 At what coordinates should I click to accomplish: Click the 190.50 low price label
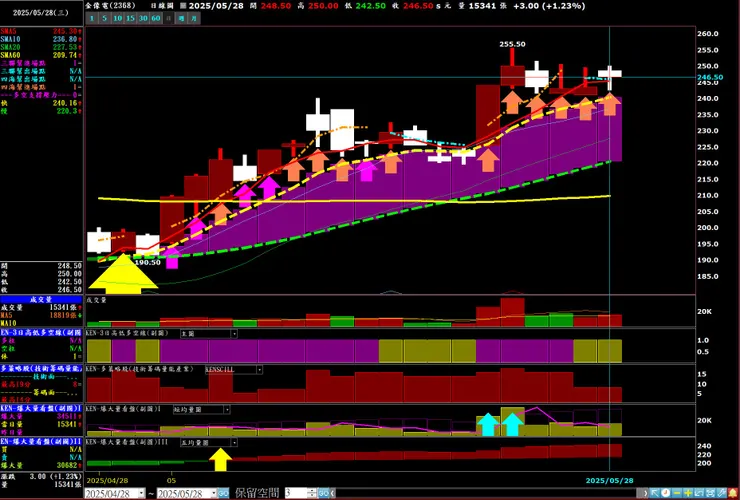(x=148, y=262)
